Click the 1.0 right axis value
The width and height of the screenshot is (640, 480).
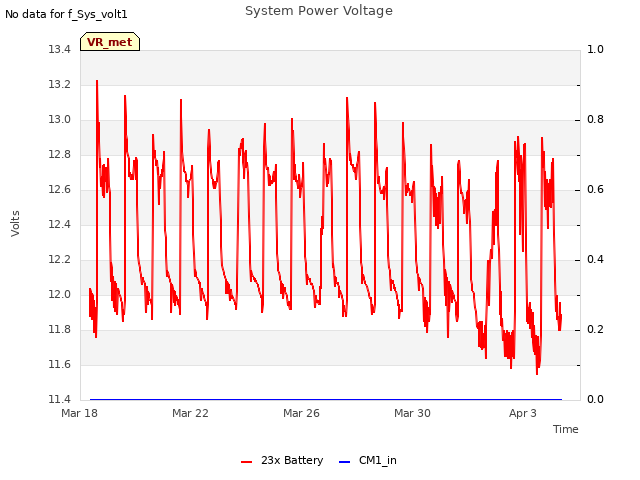(595, 50)
